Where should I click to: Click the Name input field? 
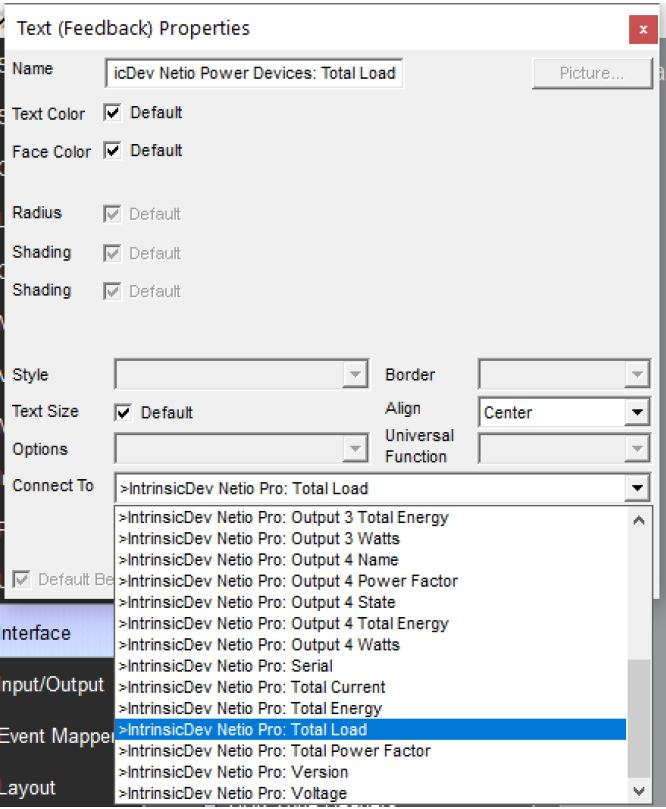point(254,73)
